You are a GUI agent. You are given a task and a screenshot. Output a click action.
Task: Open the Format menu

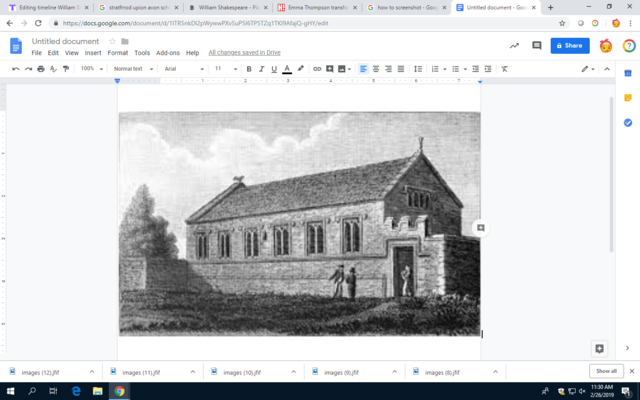coord(118,53)
